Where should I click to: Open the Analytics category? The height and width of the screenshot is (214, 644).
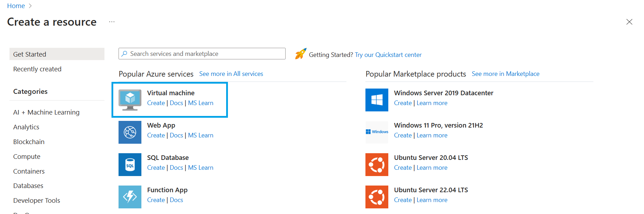click(x=26, y=127)
